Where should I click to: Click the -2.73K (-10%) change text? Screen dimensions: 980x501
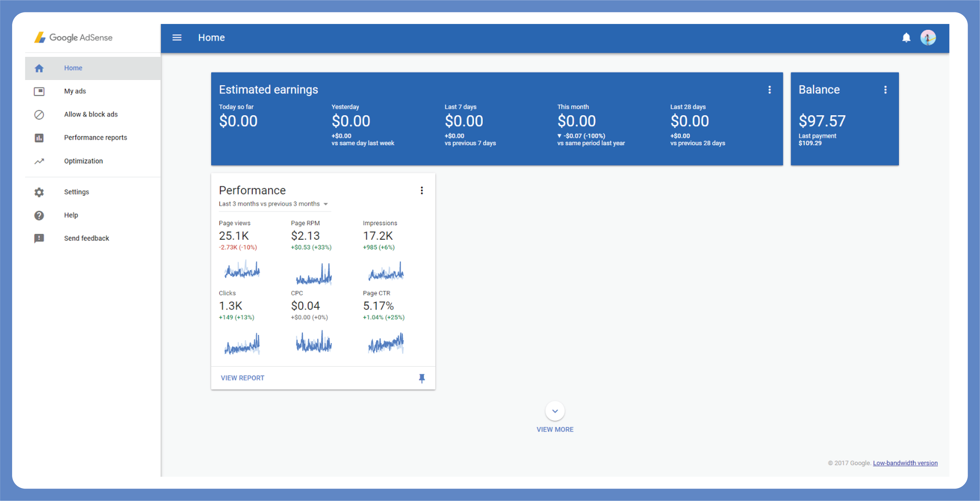pyautogui.click(x=238, y=247)
